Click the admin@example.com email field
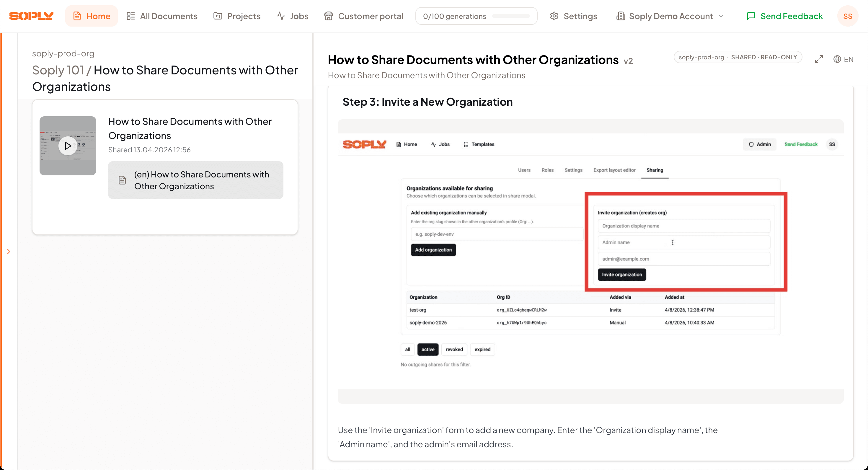The height and width of the screenshot is (470, 868). (x=684, y=259)
